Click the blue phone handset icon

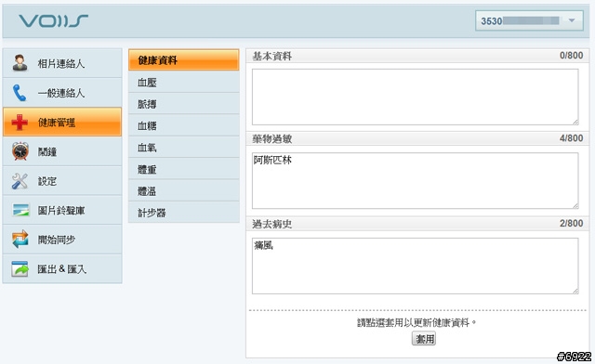[x=20, y=93]
